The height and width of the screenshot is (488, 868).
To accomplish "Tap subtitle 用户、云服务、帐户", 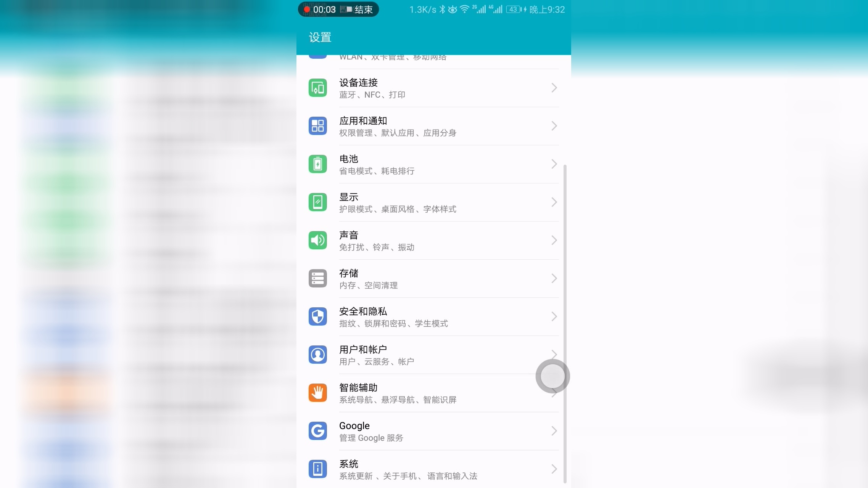I will (x=377, y=362).
